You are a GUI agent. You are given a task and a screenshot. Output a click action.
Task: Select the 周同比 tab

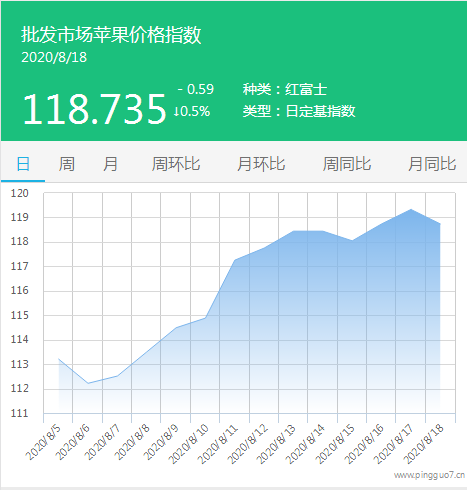point(347,164)
